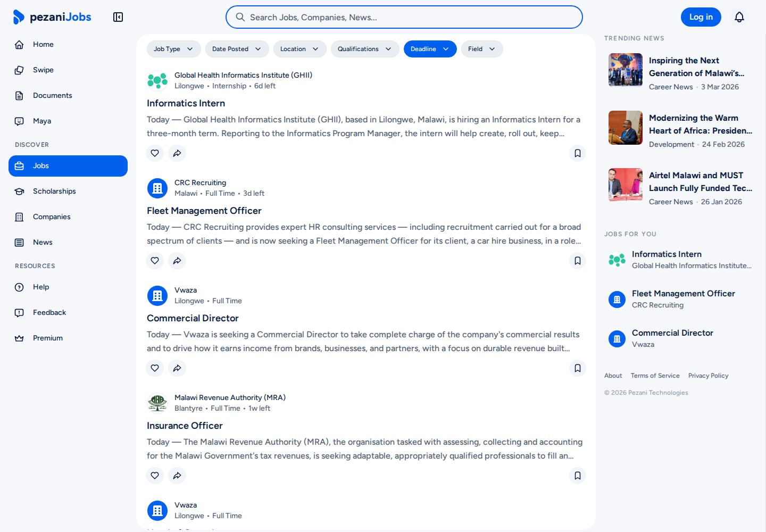
Task: Open the Location filter dropdown
Action: point(300,49)
